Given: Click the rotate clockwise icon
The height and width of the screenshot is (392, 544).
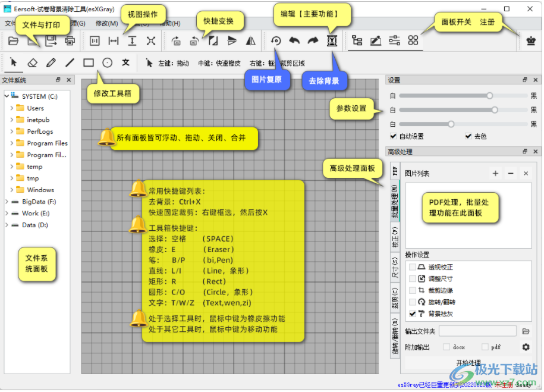Looking at the screenshot, I should pyautogui.click(x=176, y=41).
